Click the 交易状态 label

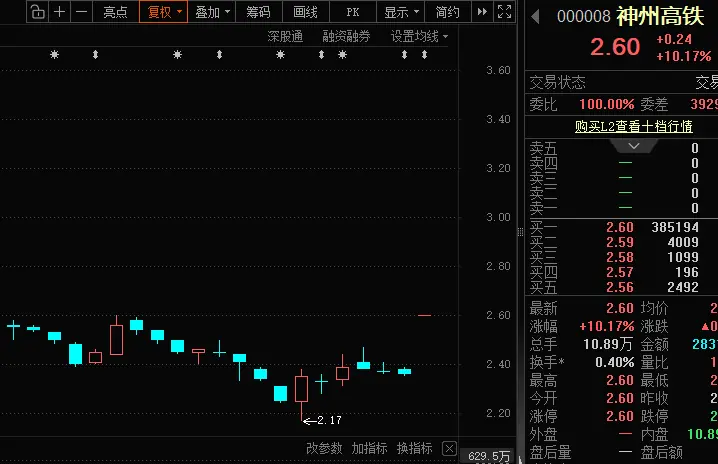(557, 82)
